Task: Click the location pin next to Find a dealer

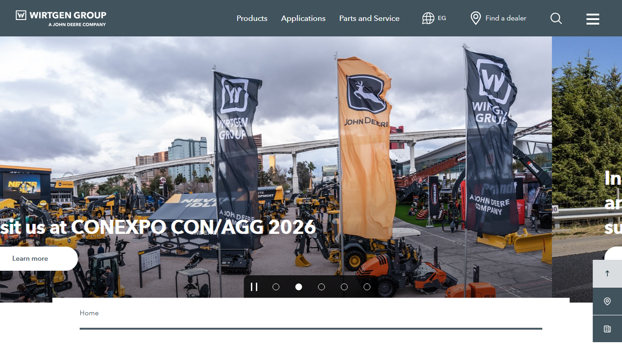Action: coord(475,18)
